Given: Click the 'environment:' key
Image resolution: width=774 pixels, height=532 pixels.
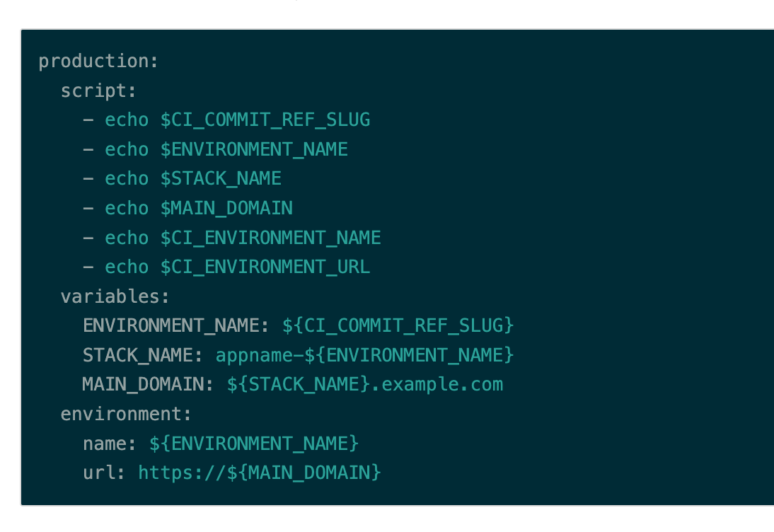Looking at the screenshot, I should point(126,414).
